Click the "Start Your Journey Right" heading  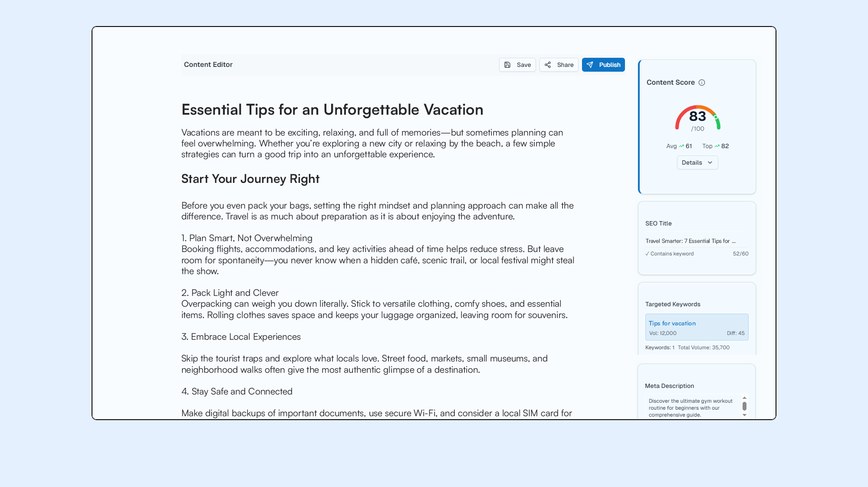pyautogui.click(x=250, y=179)
